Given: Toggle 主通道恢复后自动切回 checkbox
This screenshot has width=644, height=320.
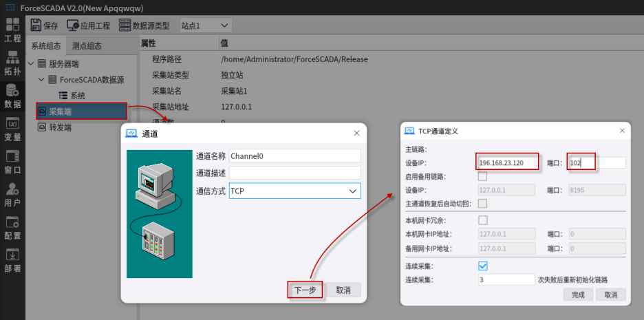Looking at the screenshot, I should (x=482, y=203).
